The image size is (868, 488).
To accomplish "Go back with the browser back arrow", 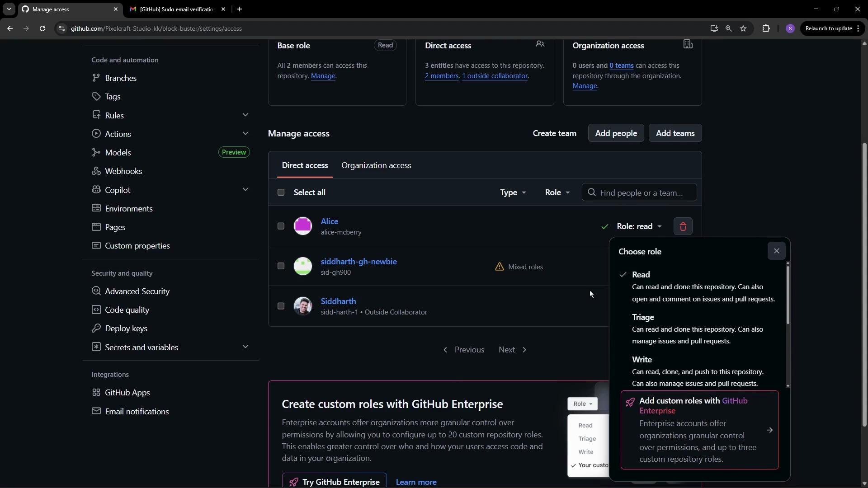I will click(10, 28).
